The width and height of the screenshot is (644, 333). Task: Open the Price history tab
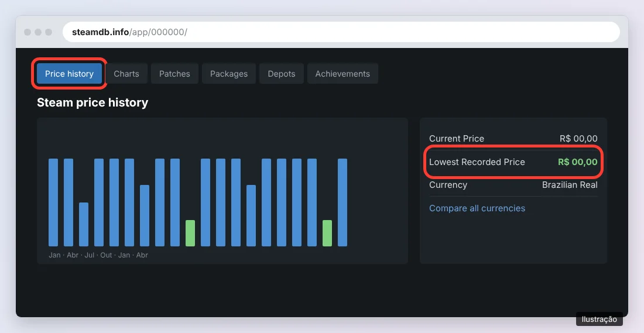(x=69, y=74)
